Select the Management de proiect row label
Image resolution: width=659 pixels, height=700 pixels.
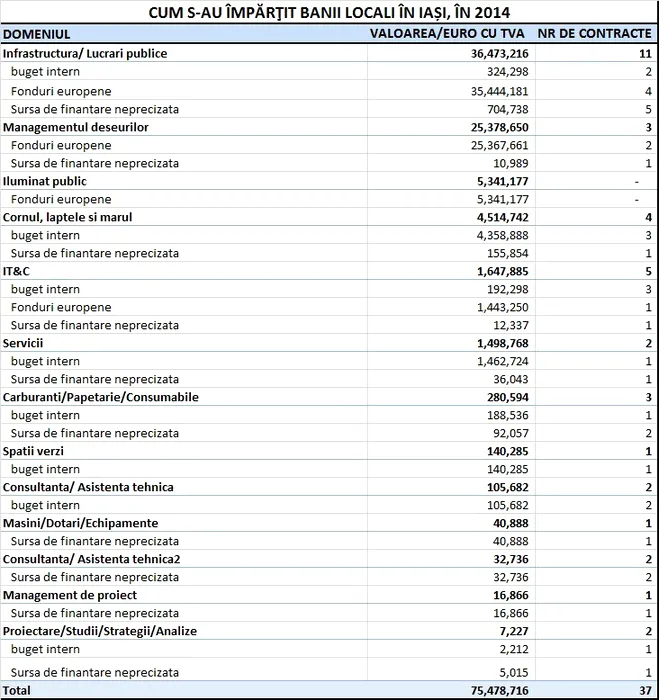click(x=70, y=595)
